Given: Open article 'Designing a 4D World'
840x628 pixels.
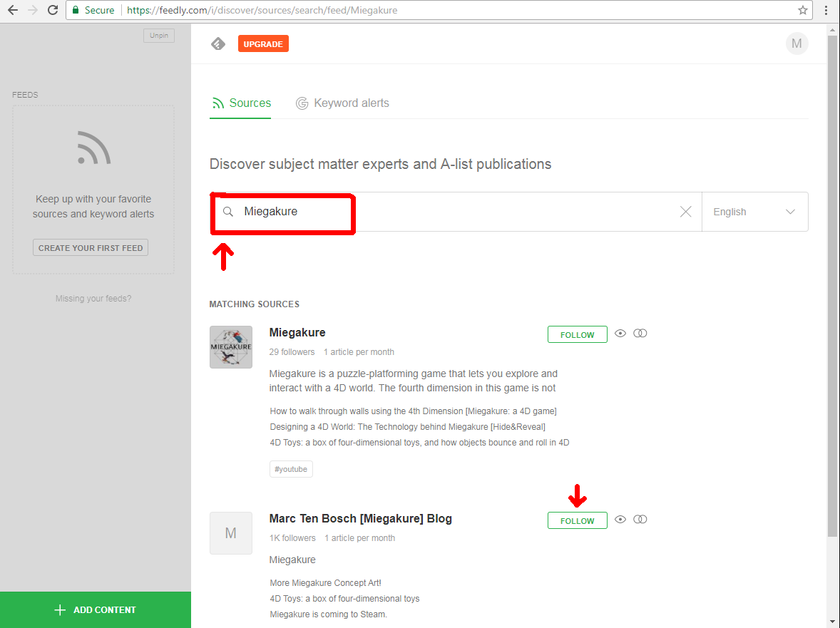Looking at the screenshot, I should click(408, 427).
